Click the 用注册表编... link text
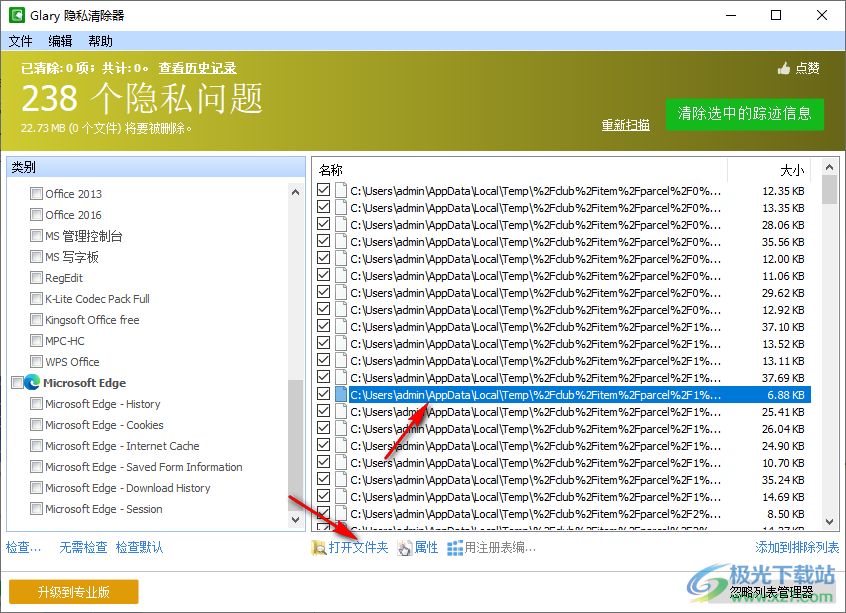 (500, 548)
